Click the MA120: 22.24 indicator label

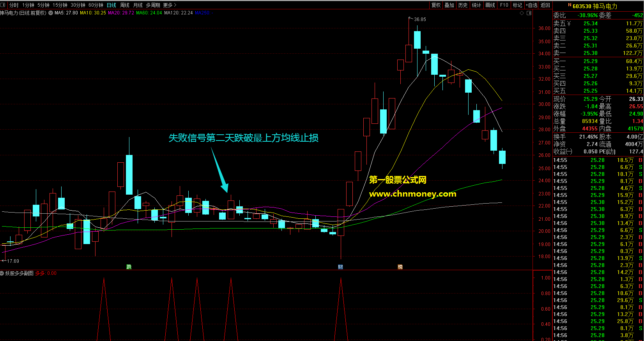pyautogui.click(x=179, y=13)
